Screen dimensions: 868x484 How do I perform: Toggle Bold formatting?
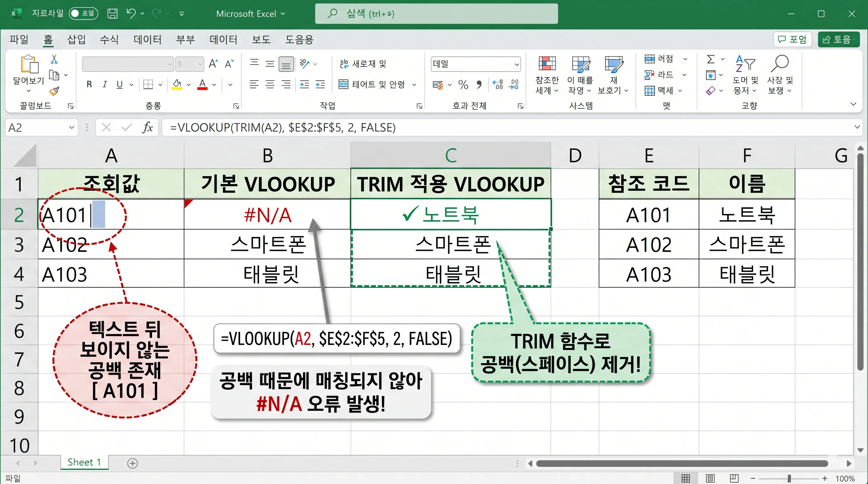tap(89, 84)
